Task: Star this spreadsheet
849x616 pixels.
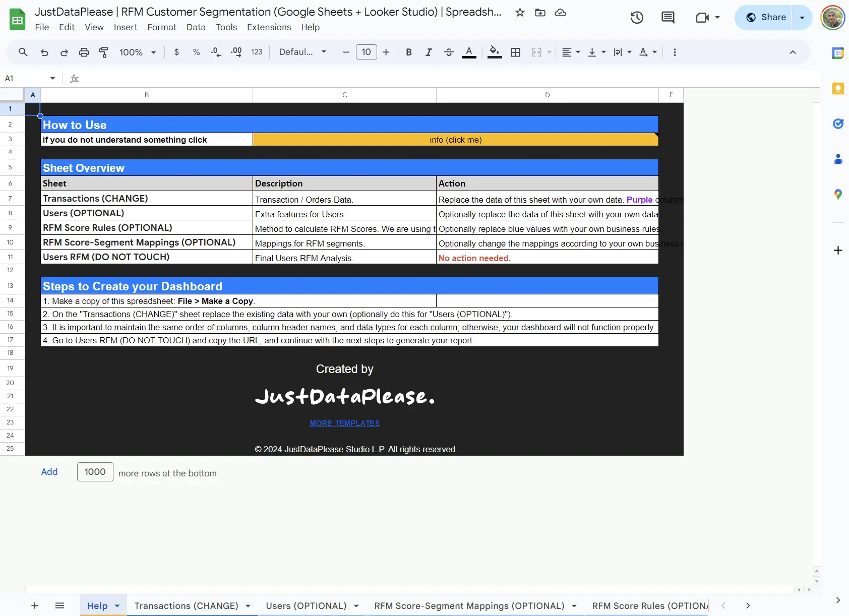Action: tap(520, 13)
